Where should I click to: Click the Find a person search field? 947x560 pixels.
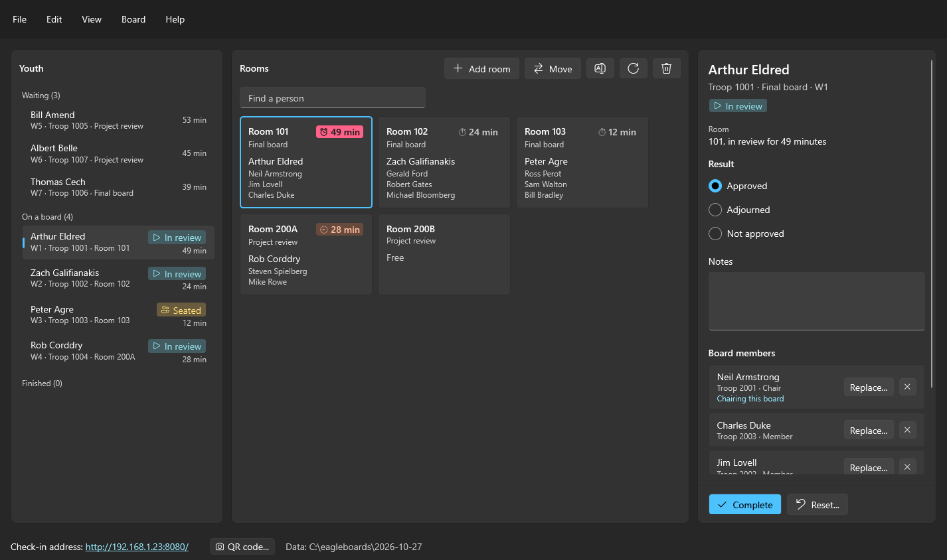pos(333,98)
